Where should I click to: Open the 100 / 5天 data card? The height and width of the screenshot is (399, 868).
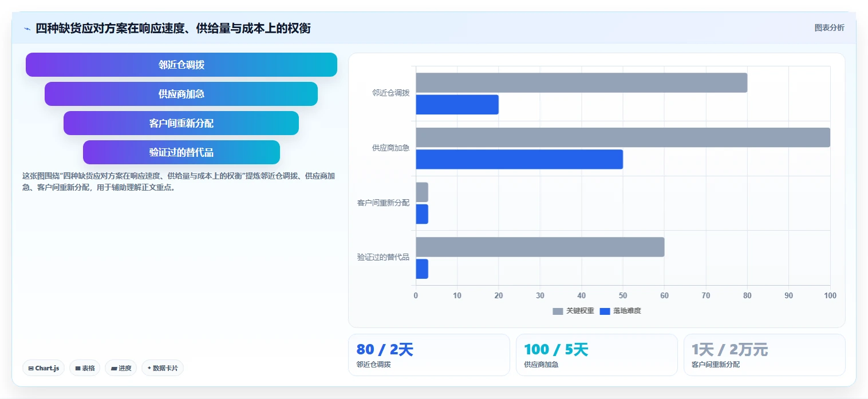[597, 355]
